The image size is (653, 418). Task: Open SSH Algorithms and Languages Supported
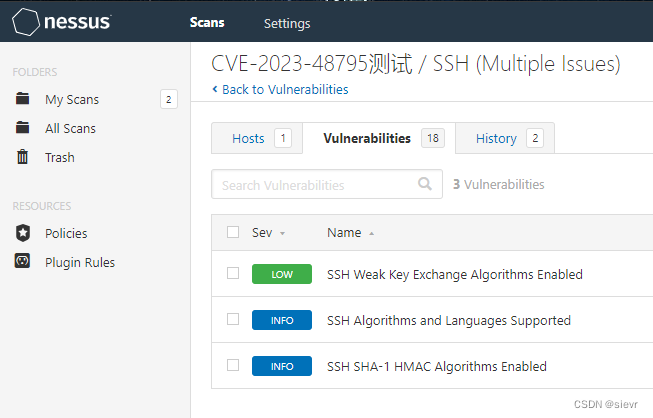click(x=449, y=321)
